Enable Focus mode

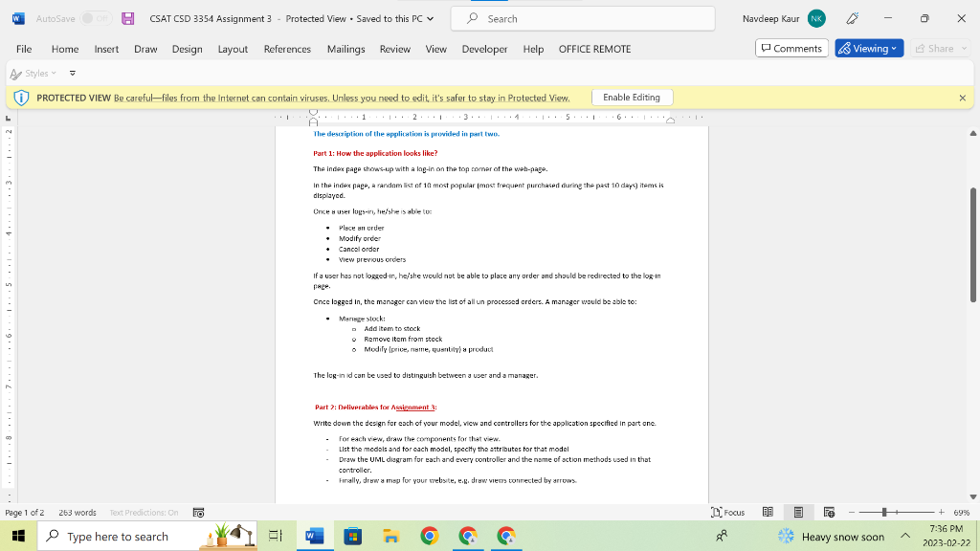[728, 513]
